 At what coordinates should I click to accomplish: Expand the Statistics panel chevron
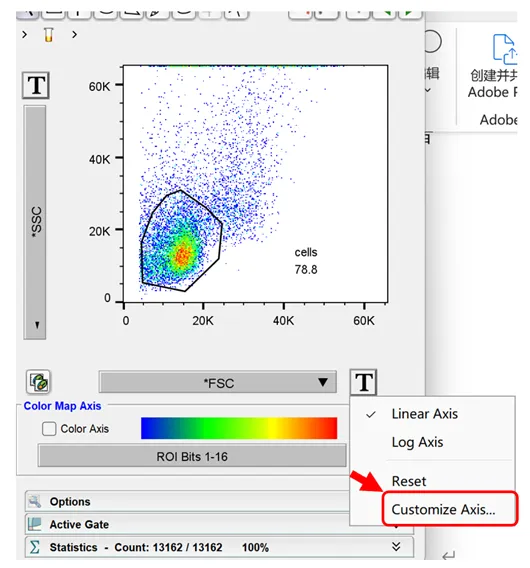tap(396, 547)
